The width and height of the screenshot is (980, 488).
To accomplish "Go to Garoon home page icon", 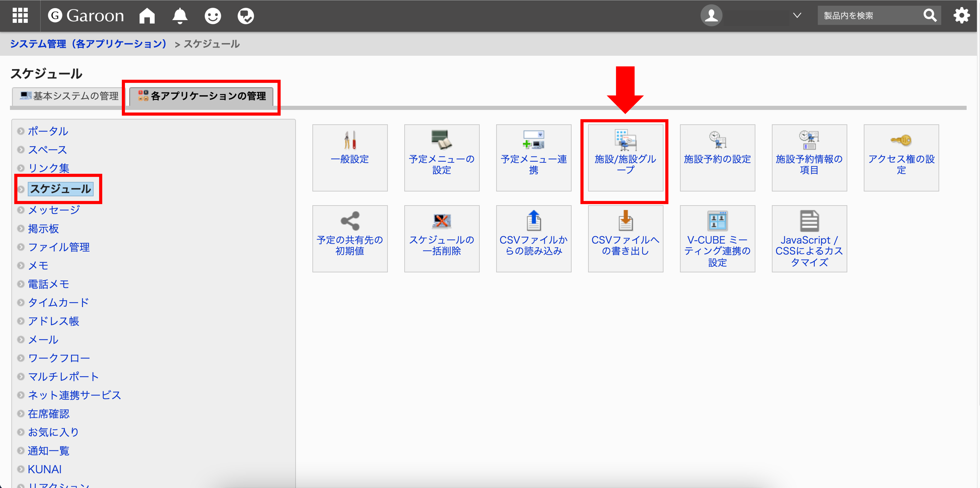I will tap(147, 16).
